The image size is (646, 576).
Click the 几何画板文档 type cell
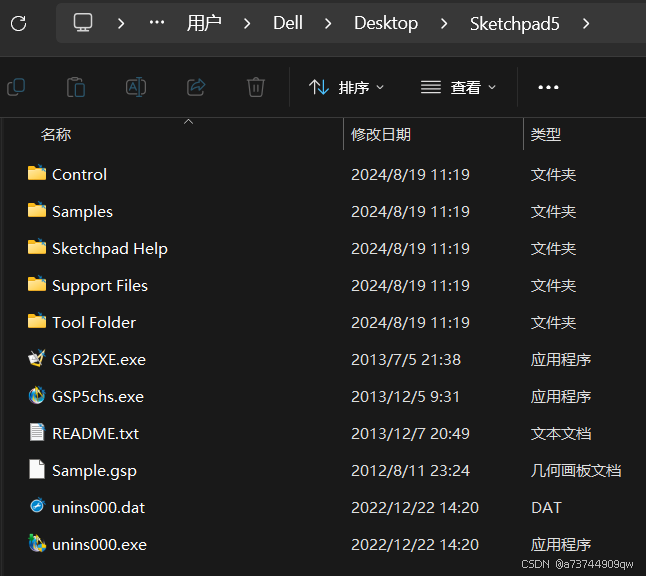[x=576, y=471]
